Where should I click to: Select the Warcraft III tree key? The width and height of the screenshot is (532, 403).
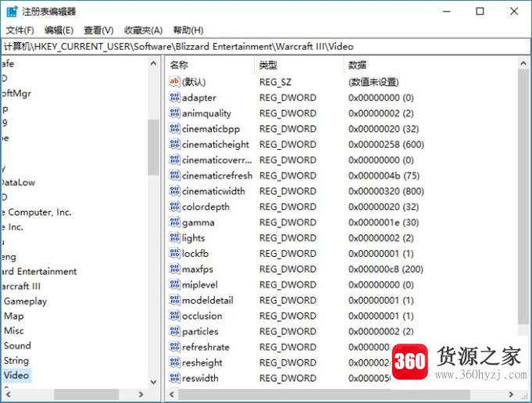tap(20, 286)
